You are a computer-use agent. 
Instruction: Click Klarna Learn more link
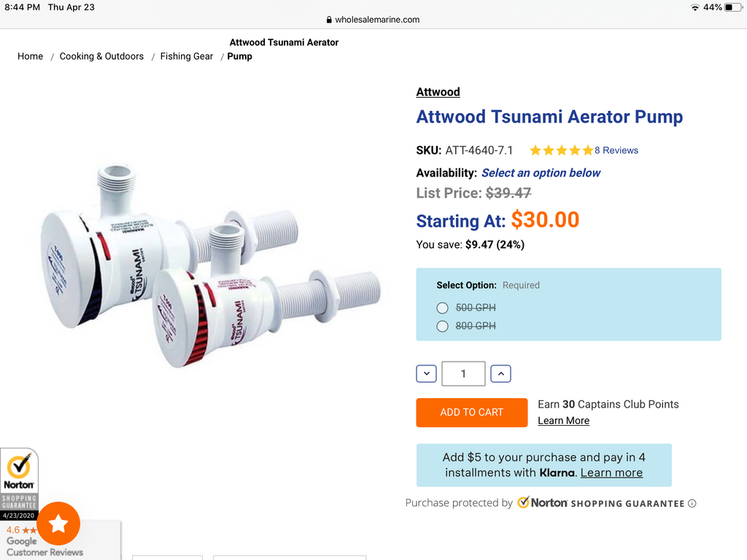(611, 472)
